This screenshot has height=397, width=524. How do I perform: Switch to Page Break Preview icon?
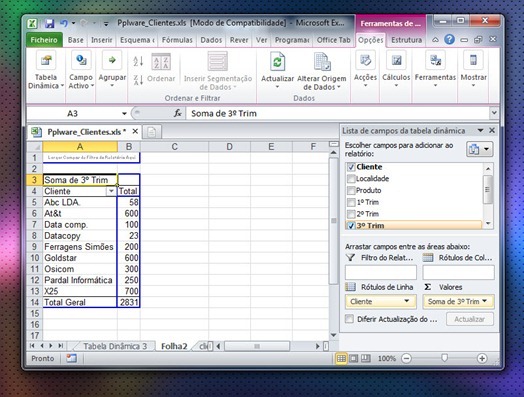pyautogui.click(x=366, y=359)
